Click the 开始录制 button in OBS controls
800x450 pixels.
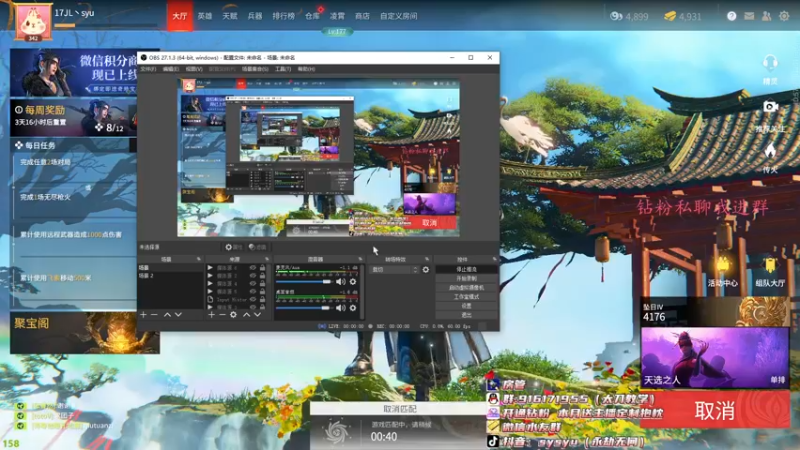pyautogui.click(x=466, y=279)
